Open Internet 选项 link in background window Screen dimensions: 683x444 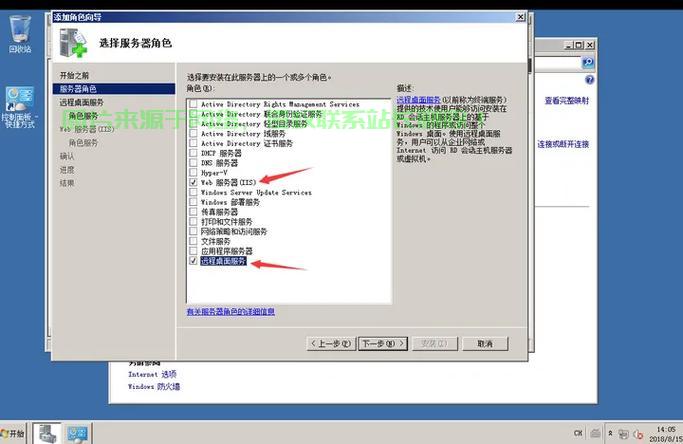pyautogui.click(x=152, y=374)
